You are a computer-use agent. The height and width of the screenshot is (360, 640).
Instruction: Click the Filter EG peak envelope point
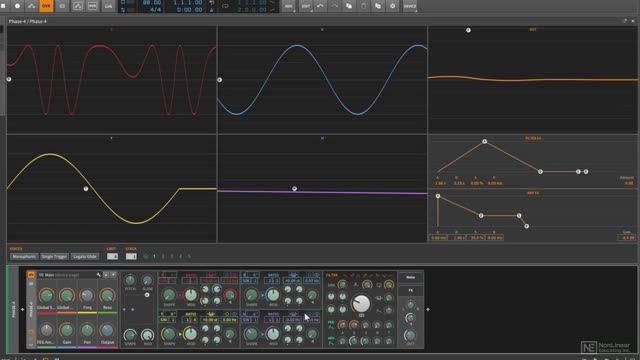[484, 141]
